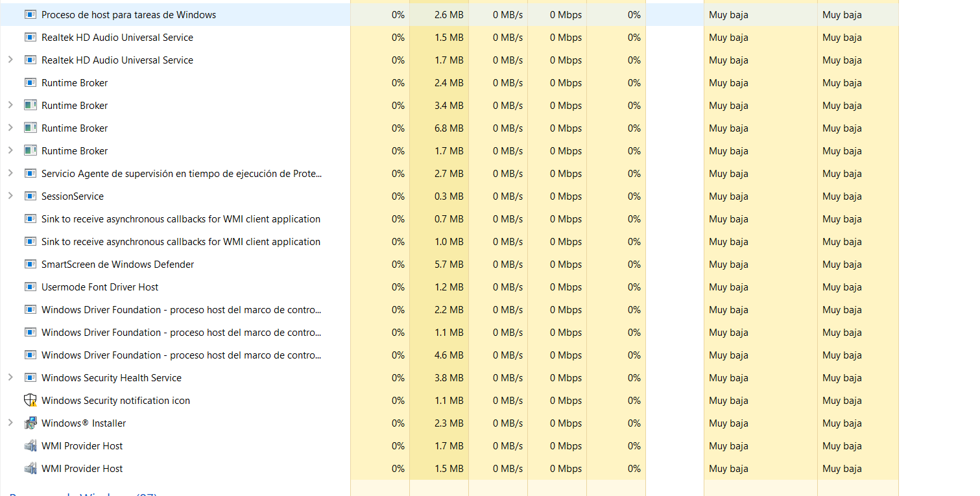Image resolution: width=980 pixels, height=496 pixels.
Task: Click icon of Realtek service using 1.7 MB
Action: point(30,60)
